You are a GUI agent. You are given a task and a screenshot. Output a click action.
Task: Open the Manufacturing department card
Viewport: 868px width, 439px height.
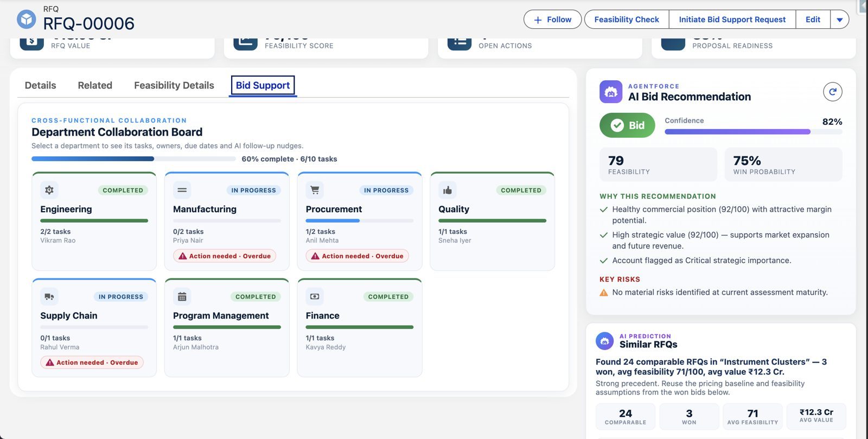tap(227, 221)
